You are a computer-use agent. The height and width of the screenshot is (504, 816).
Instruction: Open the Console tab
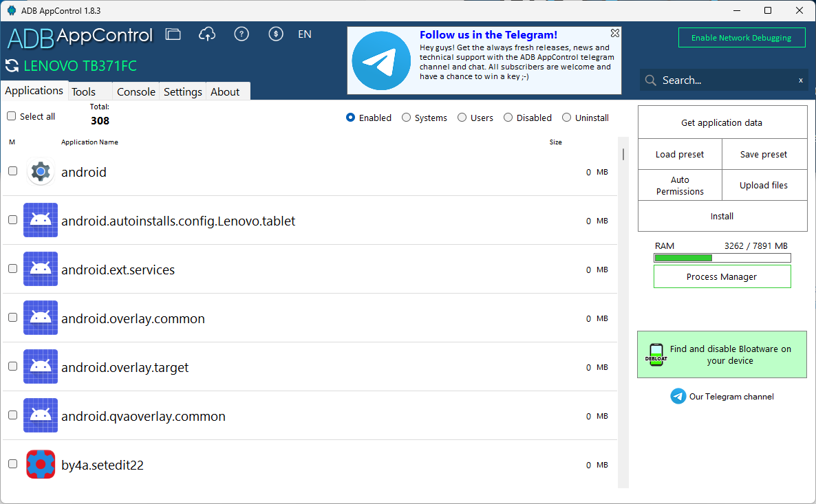click(x=136, y=91)
